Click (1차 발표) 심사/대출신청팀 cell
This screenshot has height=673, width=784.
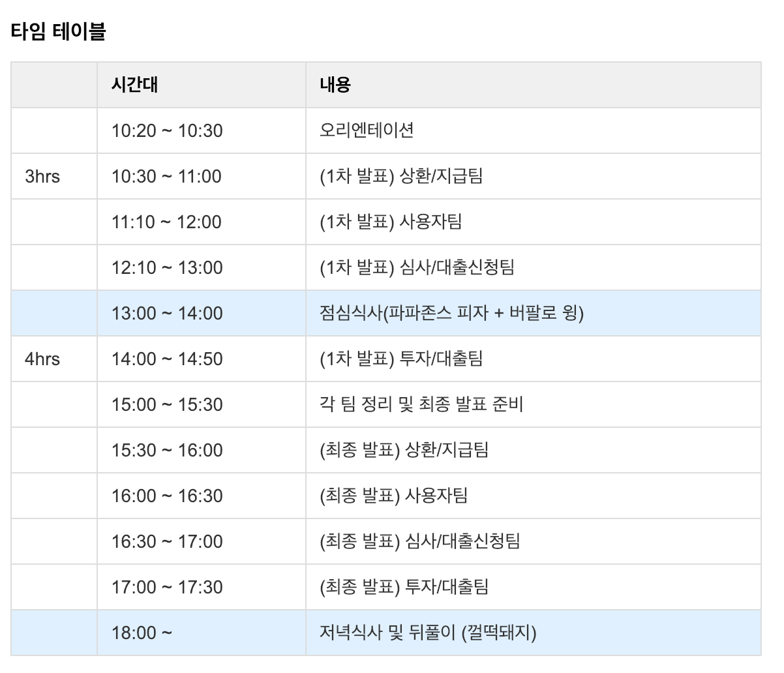(533, 267)
